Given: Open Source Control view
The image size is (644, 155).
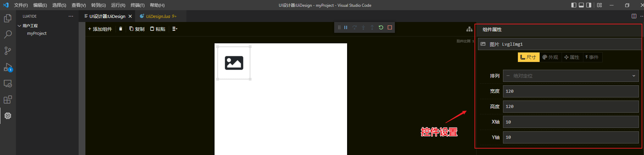Looking at the screenshot, I should click(x=8, y=51).
